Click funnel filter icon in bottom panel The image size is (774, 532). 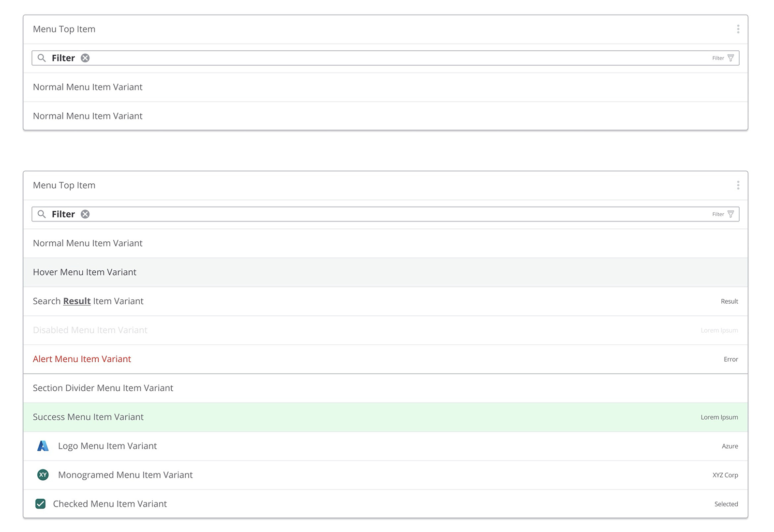tap(730, 214)
